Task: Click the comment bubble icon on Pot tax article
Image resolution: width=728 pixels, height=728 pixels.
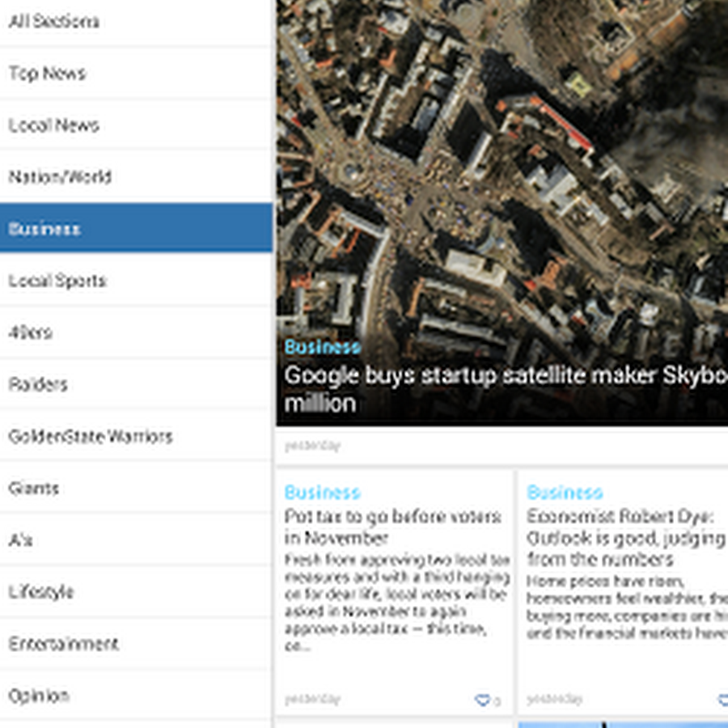Action: [x=482, y=700]
